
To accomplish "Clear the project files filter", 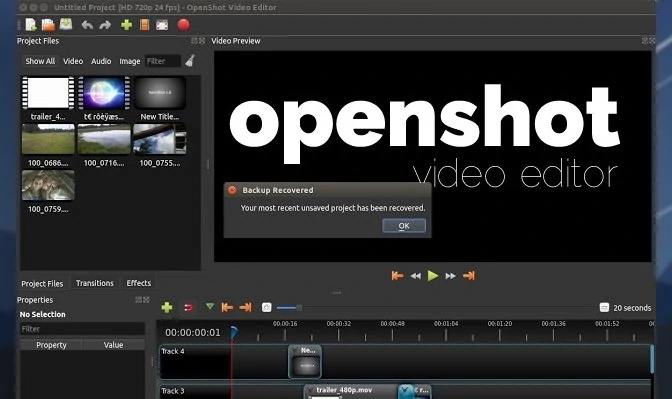I will coord(190,61).
